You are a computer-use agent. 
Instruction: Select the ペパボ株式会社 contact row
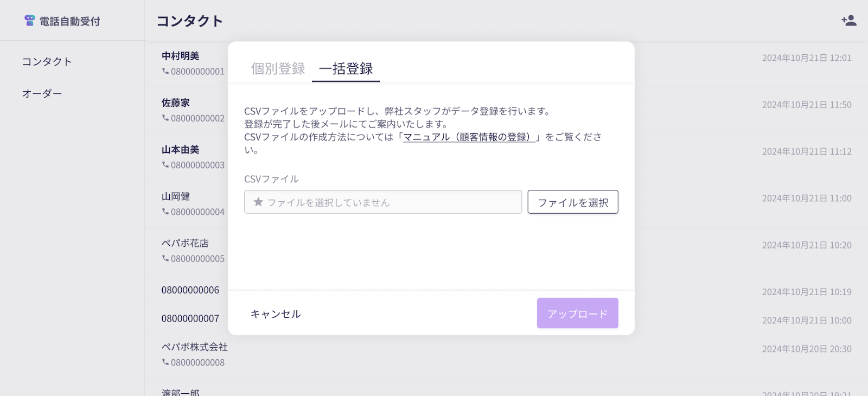click(506, 355)
